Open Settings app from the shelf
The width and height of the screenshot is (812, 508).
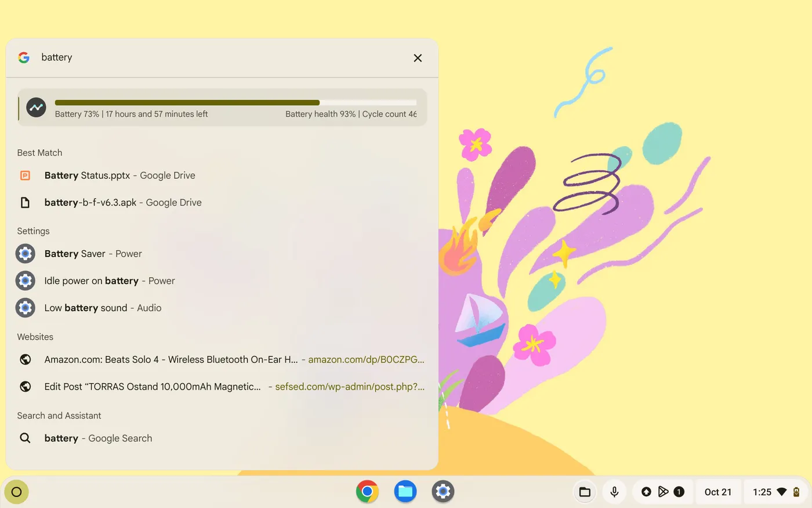click(x=443, y=492)
